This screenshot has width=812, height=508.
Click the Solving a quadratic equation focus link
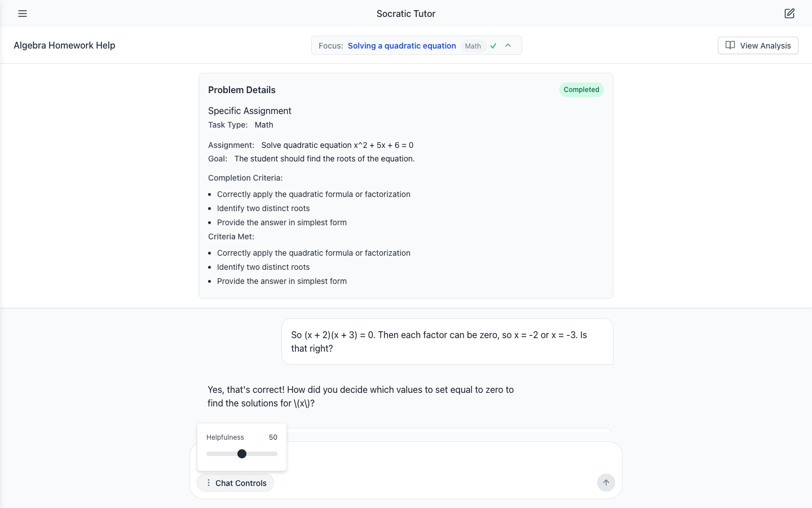402,46
